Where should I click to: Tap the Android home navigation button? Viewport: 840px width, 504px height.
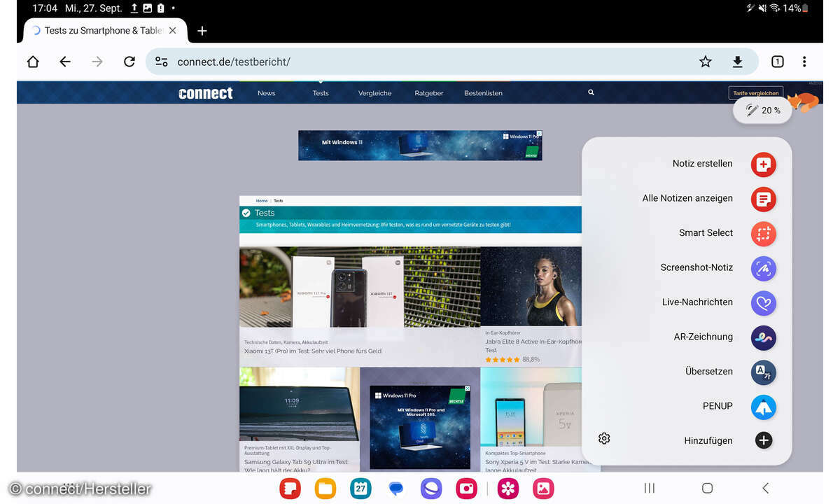(x=707, y=488)
